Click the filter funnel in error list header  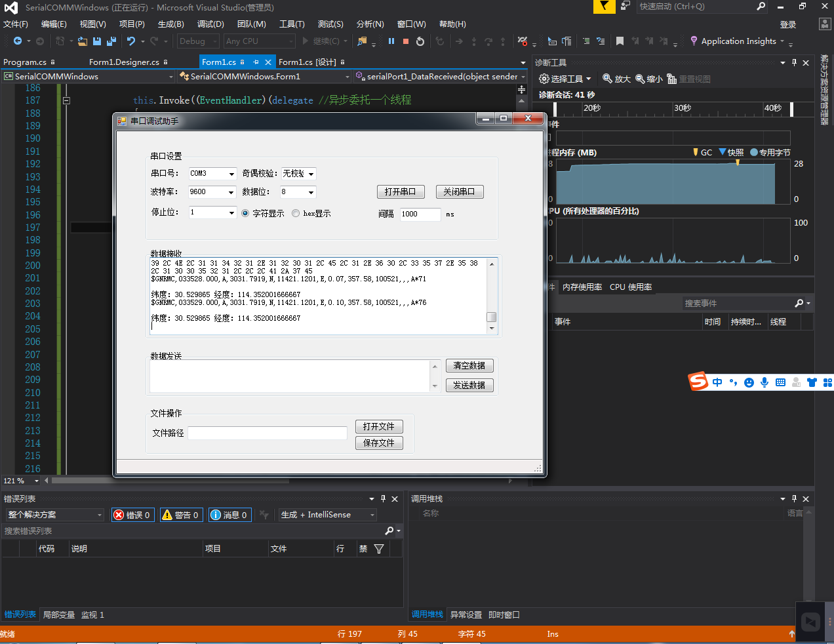pos(379,549)
